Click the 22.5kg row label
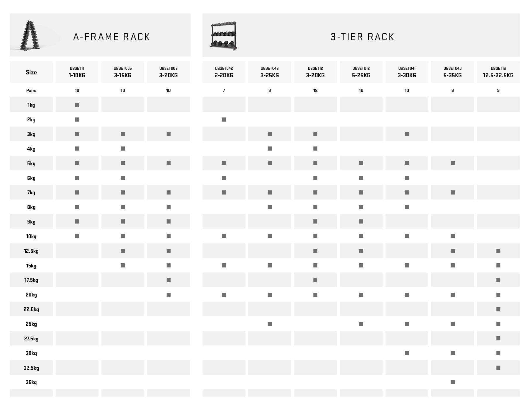The height and width of the screenshot is (411, 532). [x=31, y=309]
